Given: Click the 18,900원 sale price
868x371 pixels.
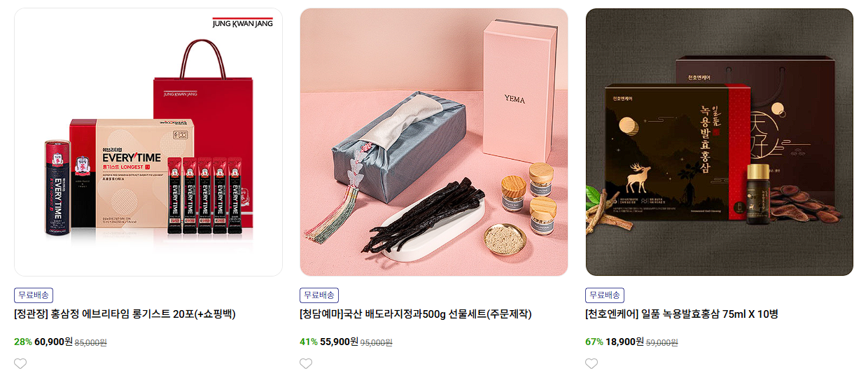Looking at the screenshot, I should pos(624,342).
